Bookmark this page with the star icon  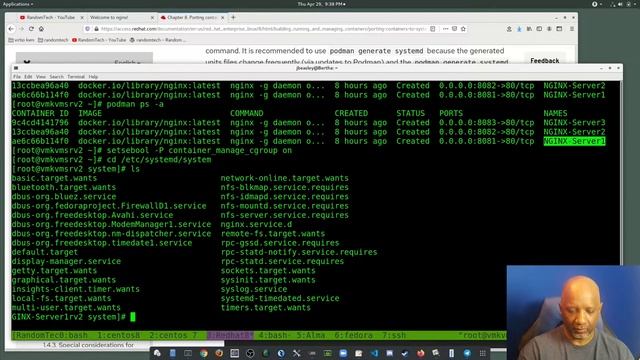tap(463, 29)
